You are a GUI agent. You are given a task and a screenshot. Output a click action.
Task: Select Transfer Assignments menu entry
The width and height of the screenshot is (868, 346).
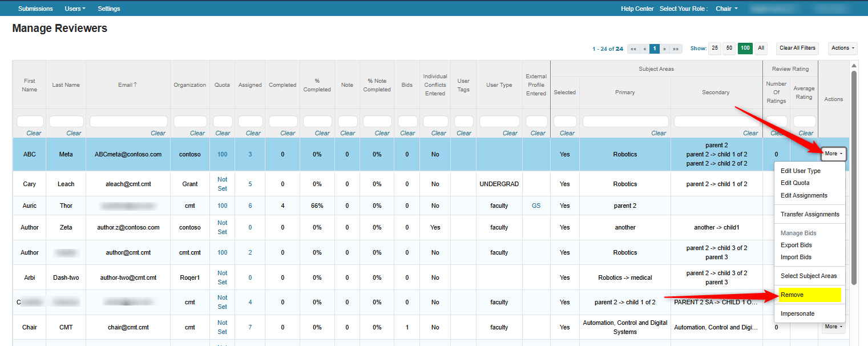coord(809,214)
